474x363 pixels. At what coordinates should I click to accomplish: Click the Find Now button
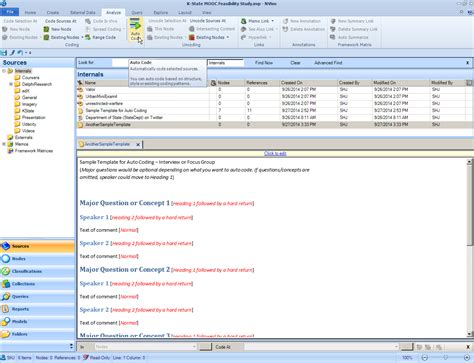coord(264,63)
